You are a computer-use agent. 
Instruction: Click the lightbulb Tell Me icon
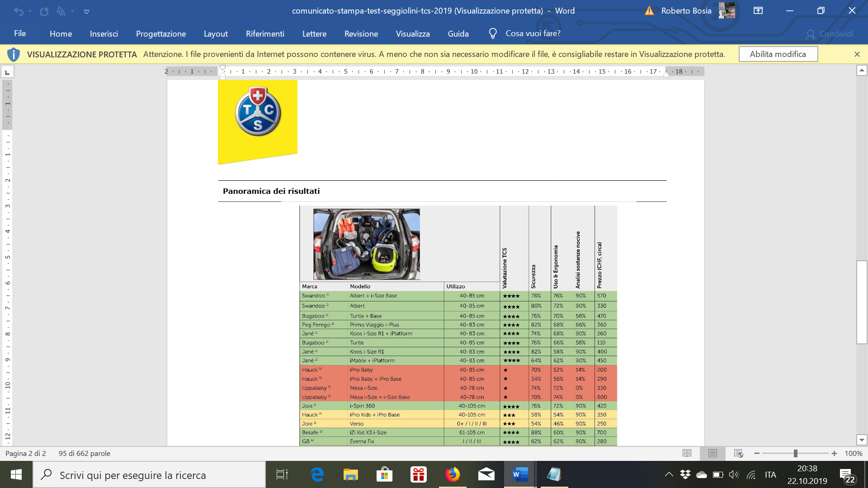pyautogui.click(x=493, y=33)
